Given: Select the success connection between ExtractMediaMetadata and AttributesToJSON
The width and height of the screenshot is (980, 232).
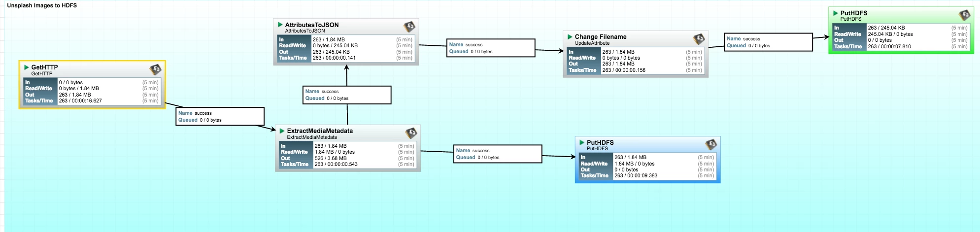Looking at the screenshot, I should [347, 95].
